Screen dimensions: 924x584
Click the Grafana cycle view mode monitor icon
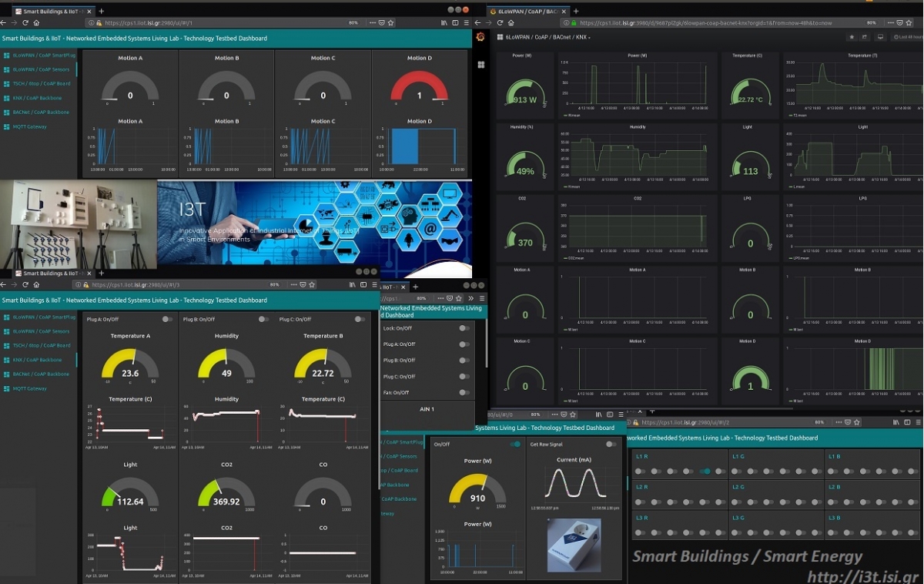pos(880,37)
